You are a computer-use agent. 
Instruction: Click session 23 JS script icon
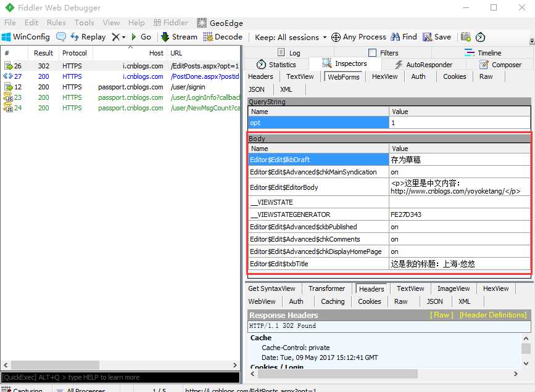8,97
